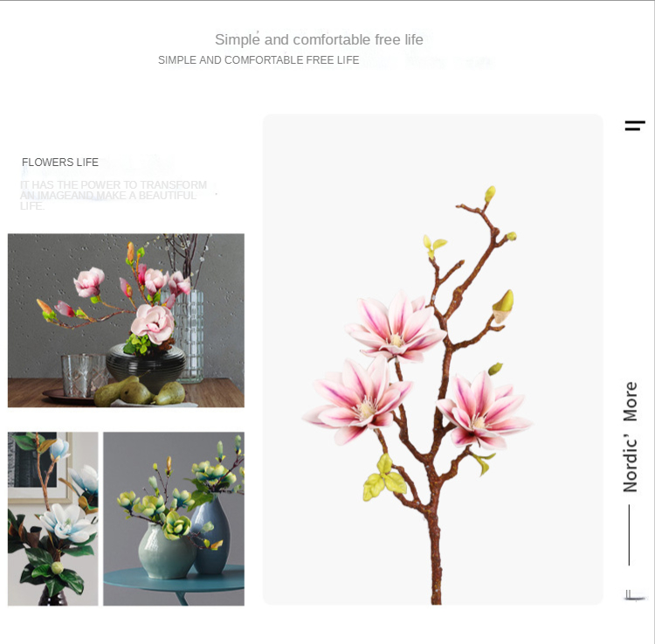The height and width of the screenshot is (644, 655).
Task: Click the green pears on the table
Action: pos(140,391)
